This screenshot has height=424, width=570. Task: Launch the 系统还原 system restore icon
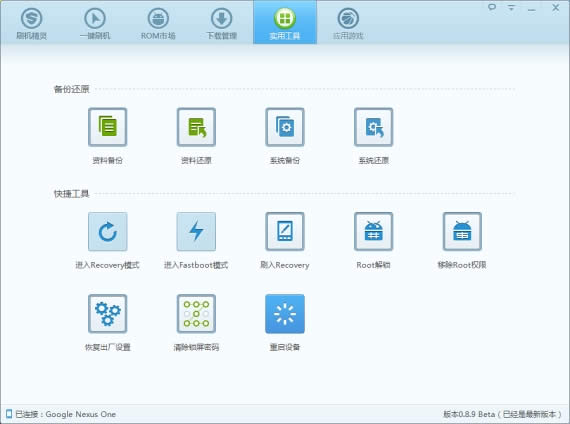(x=373, y=127)
